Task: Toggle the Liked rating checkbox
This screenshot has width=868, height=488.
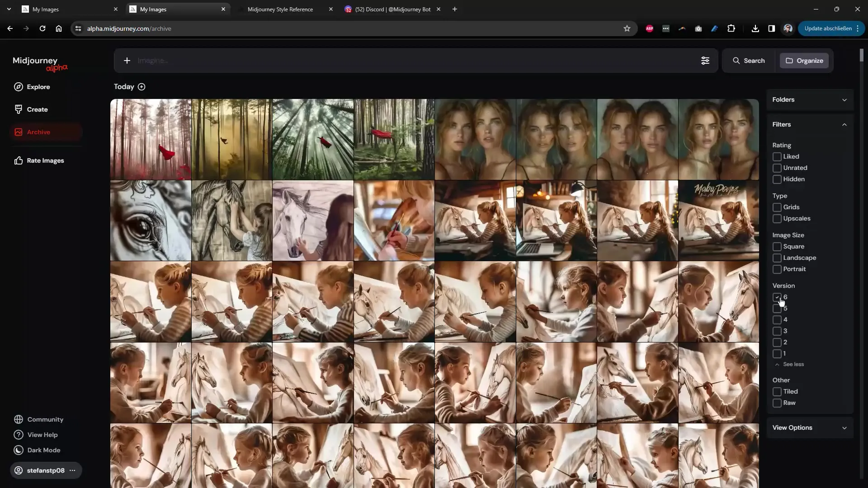Action: coord(777,156)
